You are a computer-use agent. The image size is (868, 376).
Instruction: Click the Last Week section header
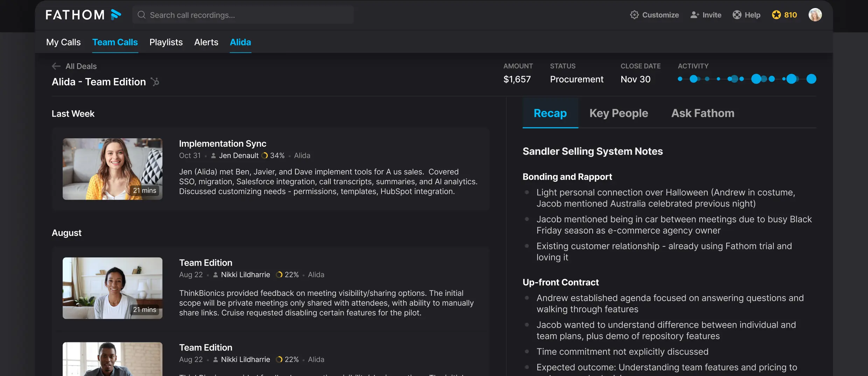tap(73, 114)
